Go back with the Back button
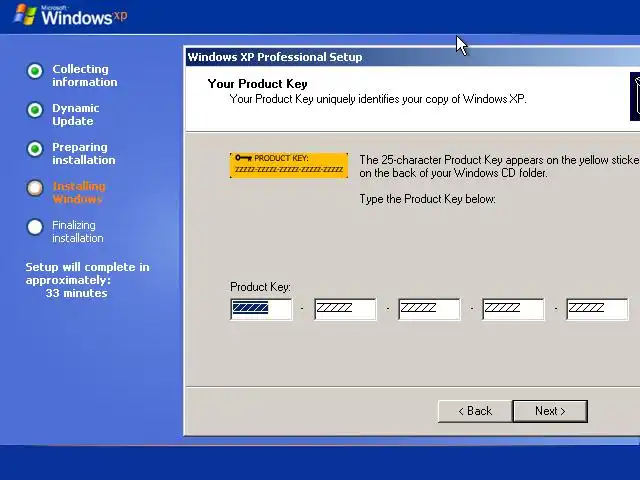This screenshot has width=640, height=480. (475, 411)
